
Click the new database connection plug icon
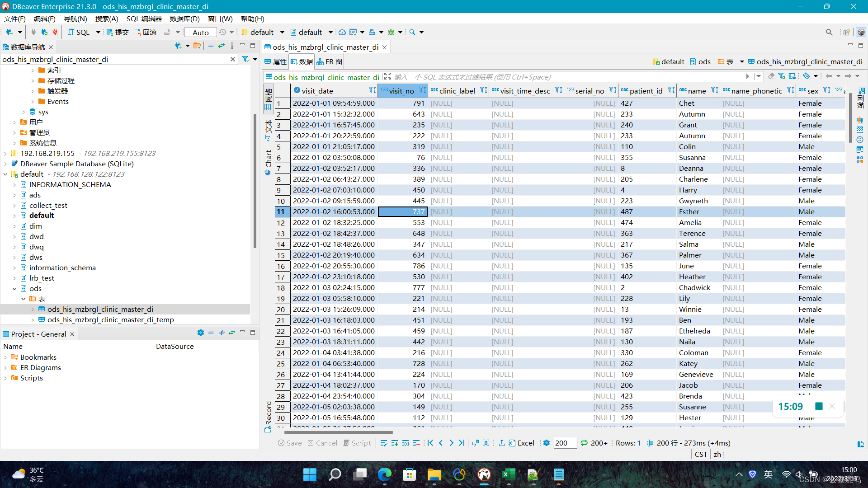pyautogui.click(x=9, y=32)
